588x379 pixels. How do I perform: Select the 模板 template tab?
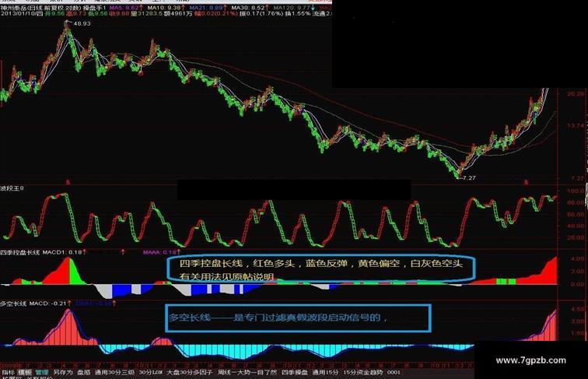[25, 372]
